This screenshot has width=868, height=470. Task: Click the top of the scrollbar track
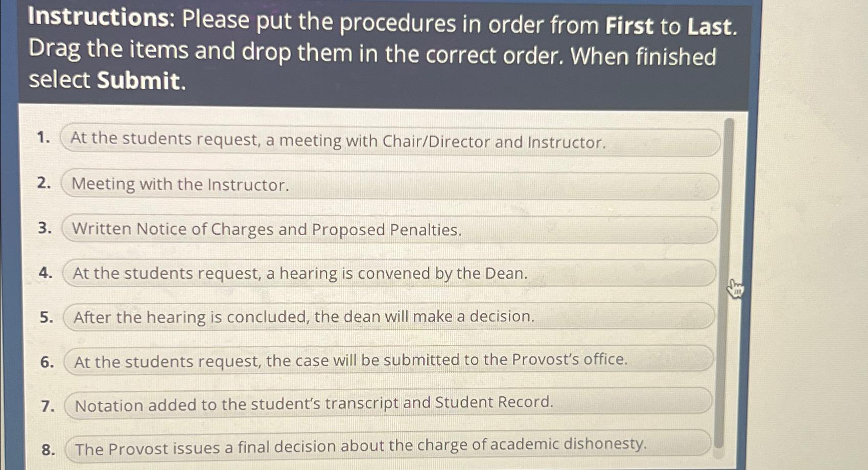point(730,125)
